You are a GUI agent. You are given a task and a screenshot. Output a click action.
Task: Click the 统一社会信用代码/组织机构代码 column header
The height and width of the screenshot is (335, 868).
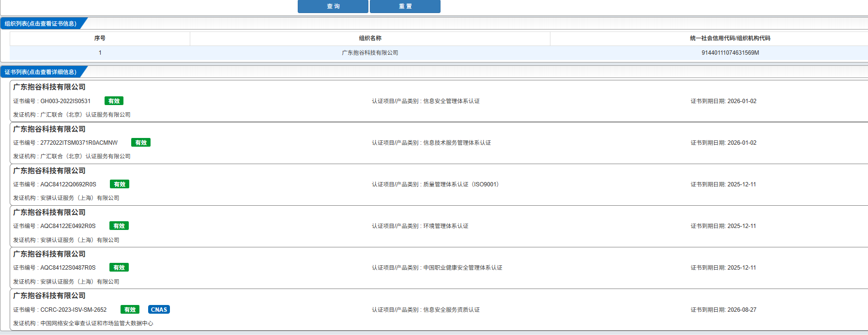(x=730, y=38)
